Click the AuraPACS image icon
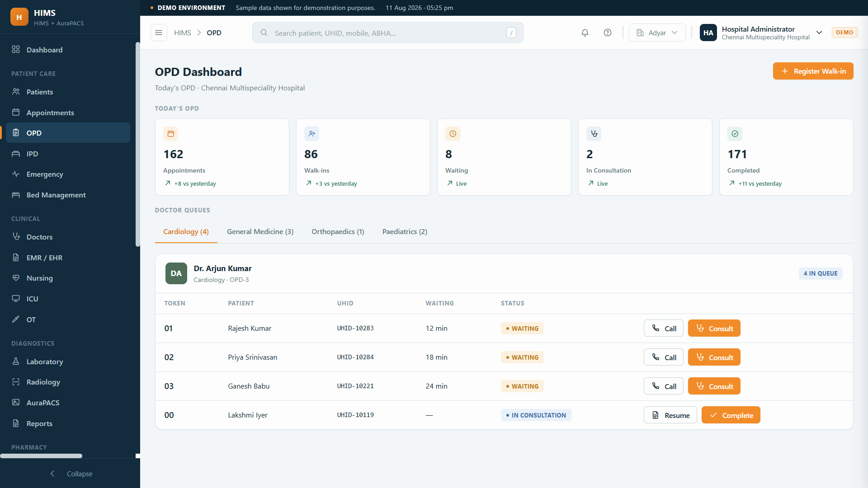 coord(16,402)
